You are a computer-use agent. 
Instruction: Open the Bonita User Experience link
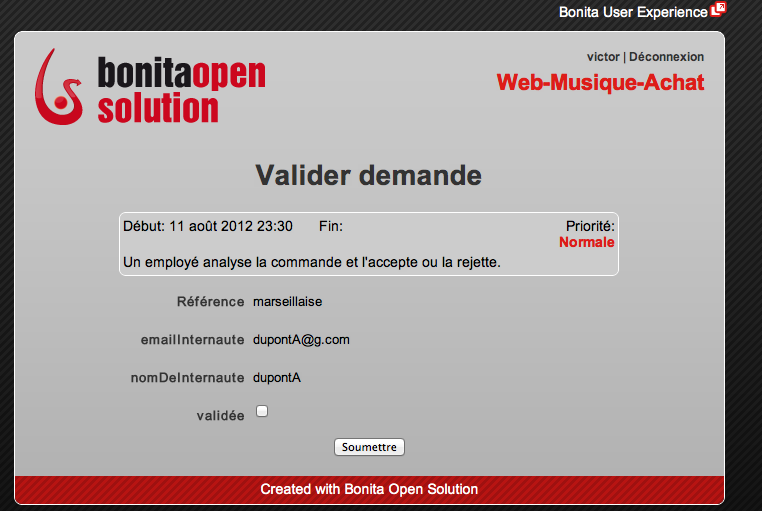(632, 12)
